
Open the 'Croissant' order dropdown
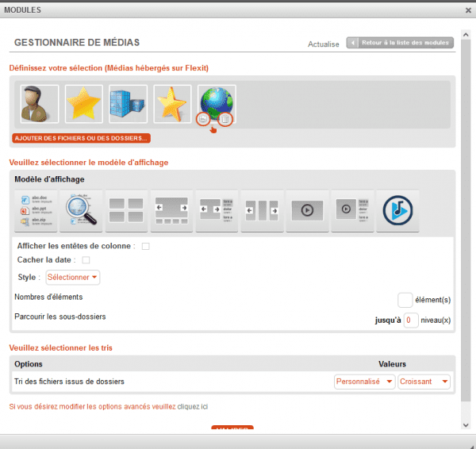pos(424,382)
